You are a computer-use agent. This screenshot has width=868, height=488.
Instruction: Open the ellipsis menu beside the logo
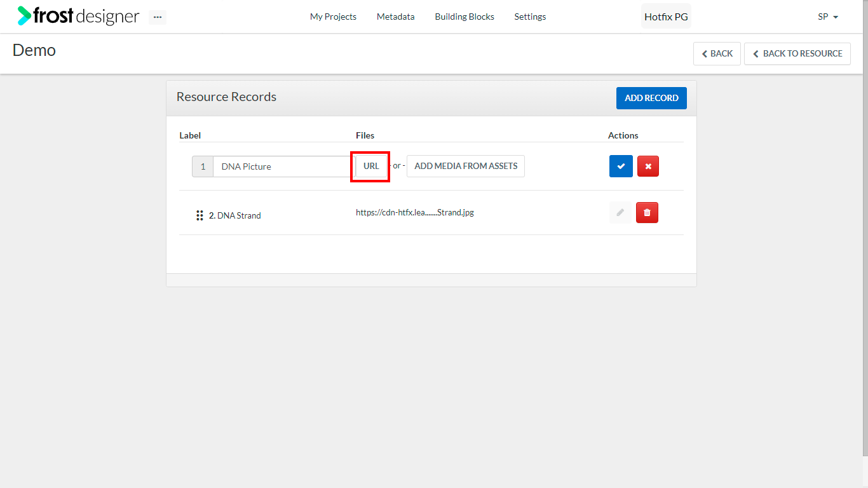point(158,17)
